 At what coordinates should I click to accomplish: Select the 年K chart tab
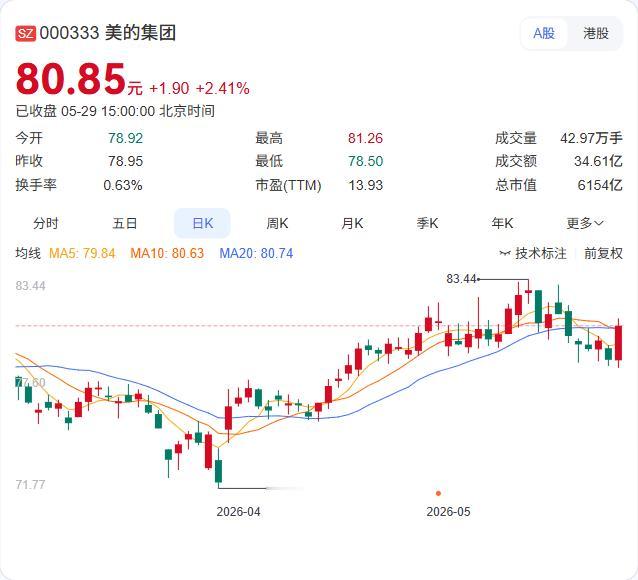502,223
